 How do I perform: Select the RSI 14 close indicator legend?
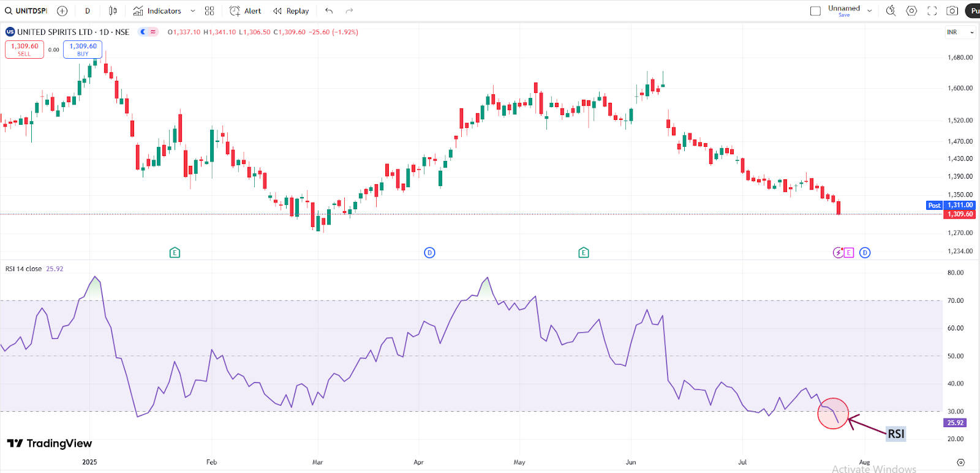tap(24, 269)
